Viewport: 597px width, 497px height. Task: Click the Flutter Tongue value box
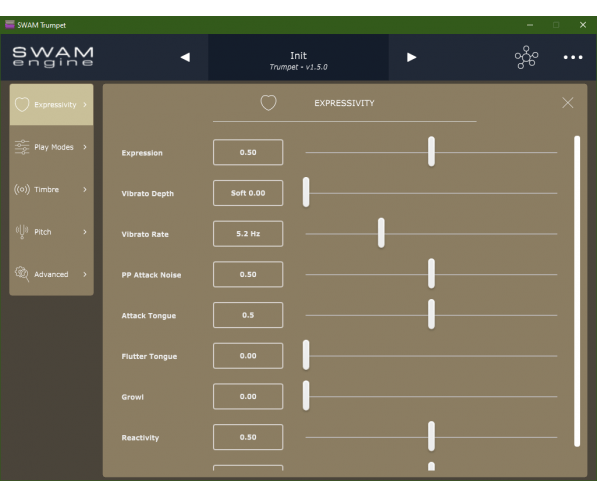[248, 356]
